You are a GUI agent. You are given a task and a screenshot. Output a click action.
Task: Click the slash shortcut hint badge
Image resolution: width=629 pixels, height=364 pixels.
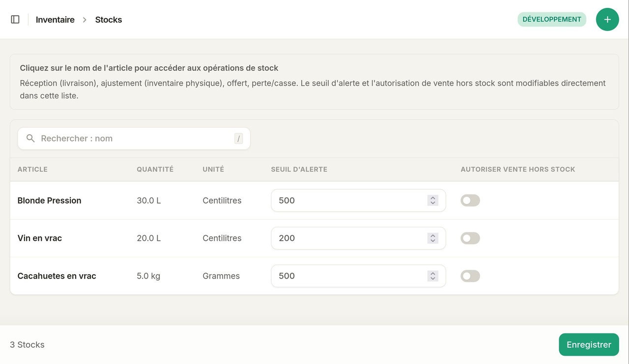pos(239,139)
